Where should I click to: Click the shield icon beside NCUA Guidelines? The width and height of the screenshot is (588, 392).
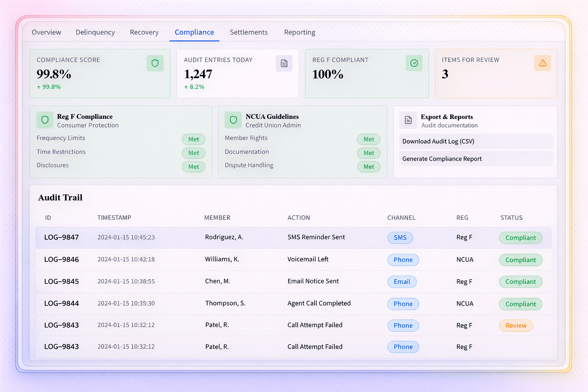[233, 120]
